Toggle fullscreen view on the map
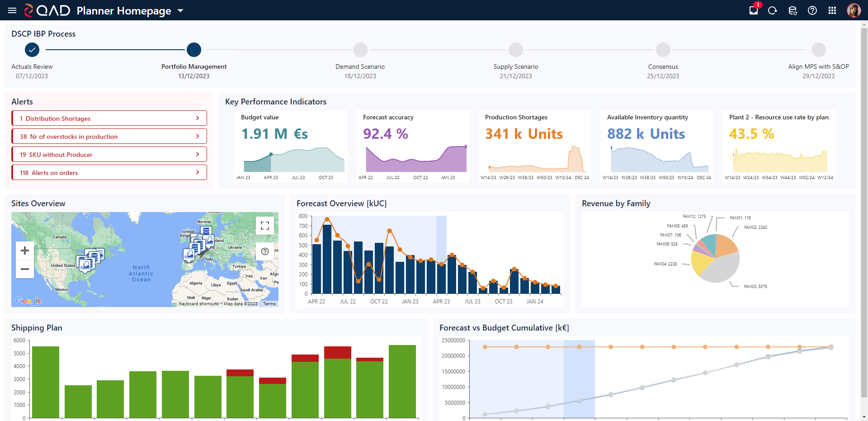This screenshot has height=421, width=868. pos(265,226)
